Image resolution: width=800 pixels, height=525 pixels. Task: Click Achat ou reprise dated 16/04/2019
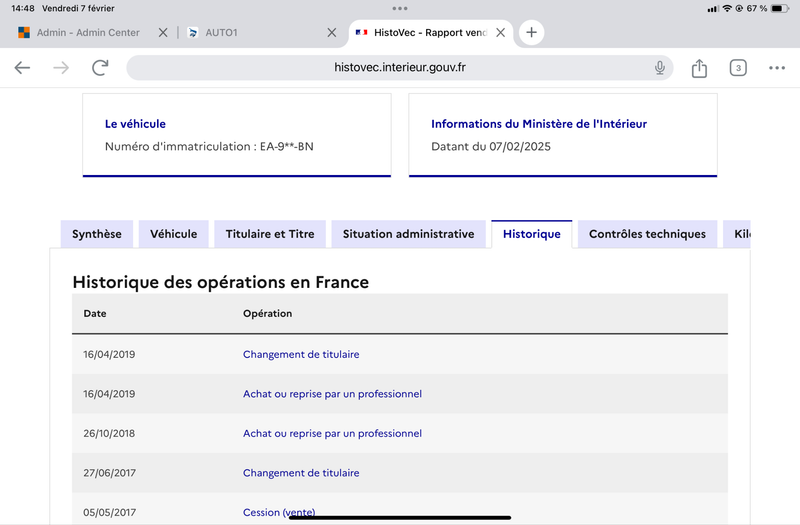coord(332,394)
